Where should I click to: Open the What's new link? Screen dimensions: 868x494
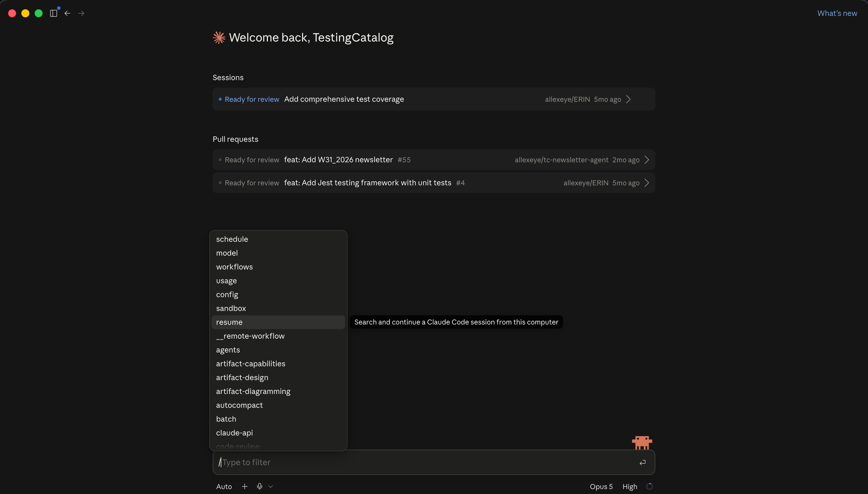click(837, 13)
